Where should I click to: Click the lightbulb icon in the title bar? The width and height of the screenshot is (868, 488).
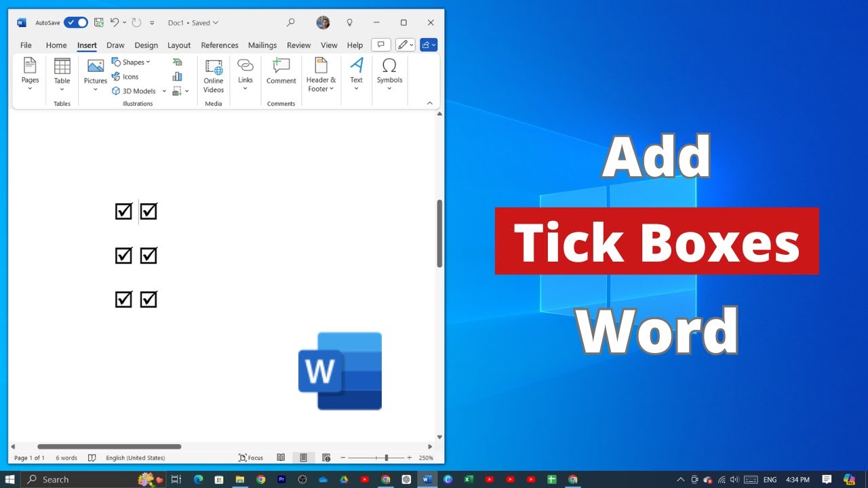pyautogui.click(x=350, y=22)
